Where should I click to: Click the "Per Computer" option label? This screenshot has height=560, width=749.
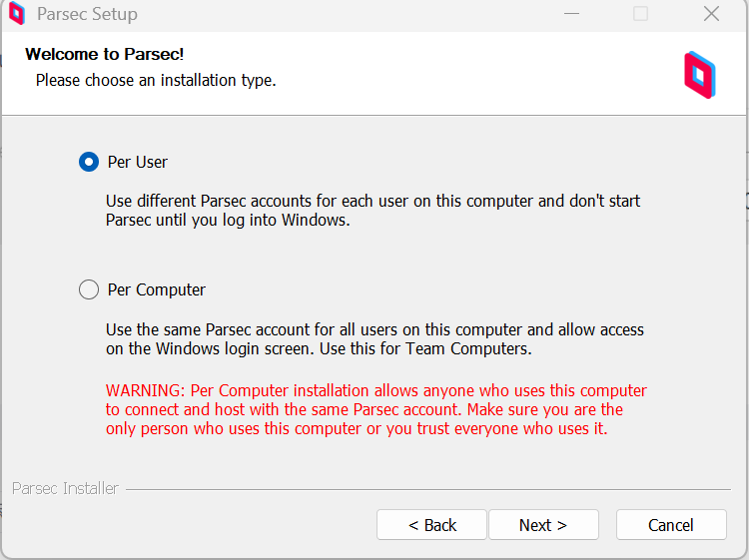coord(156,289)
